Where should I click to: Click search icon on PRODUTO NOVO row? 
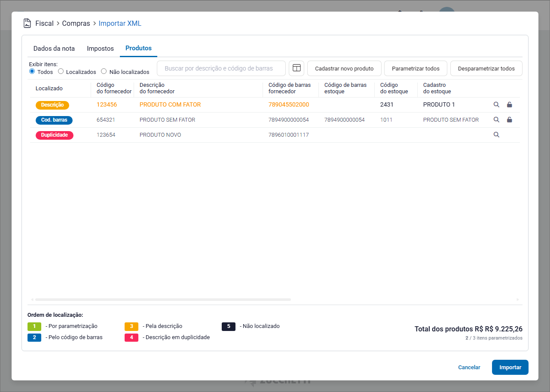(496, 135)
